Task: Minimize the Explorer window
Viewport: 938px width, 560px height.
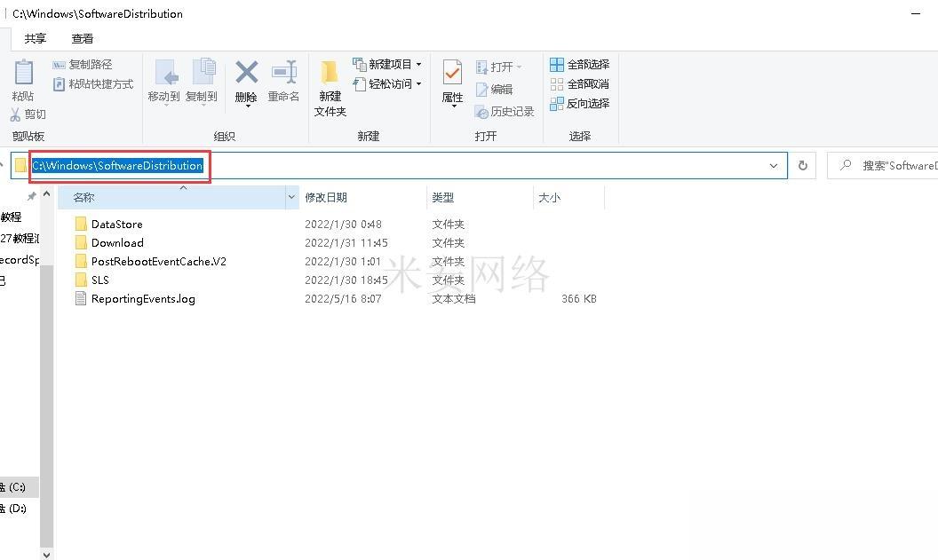Action: pyautogui.click(x=916, y=13)
